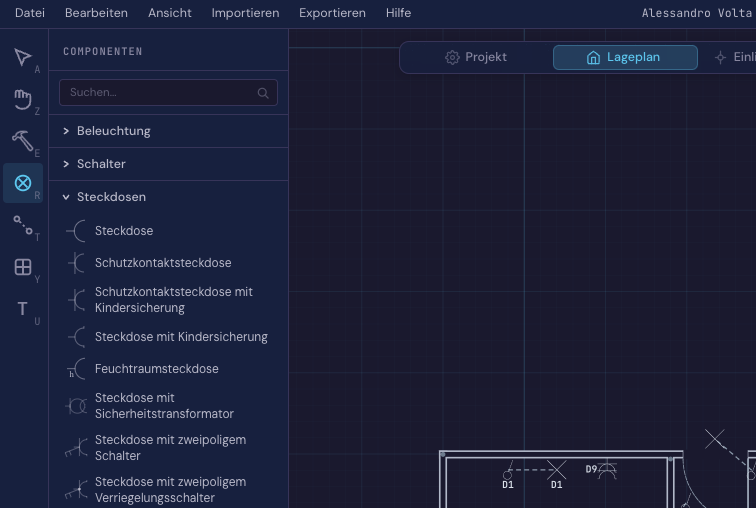Switch to the Lageplan tab

624,57
